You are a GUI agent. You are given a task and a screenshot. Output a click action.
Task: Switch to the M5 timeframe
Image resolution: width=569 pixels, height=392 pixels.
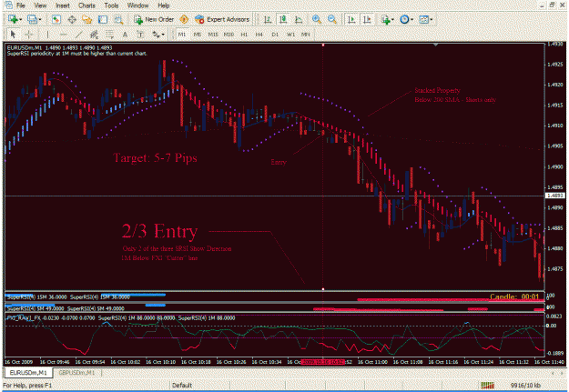[x=197, y=35]
